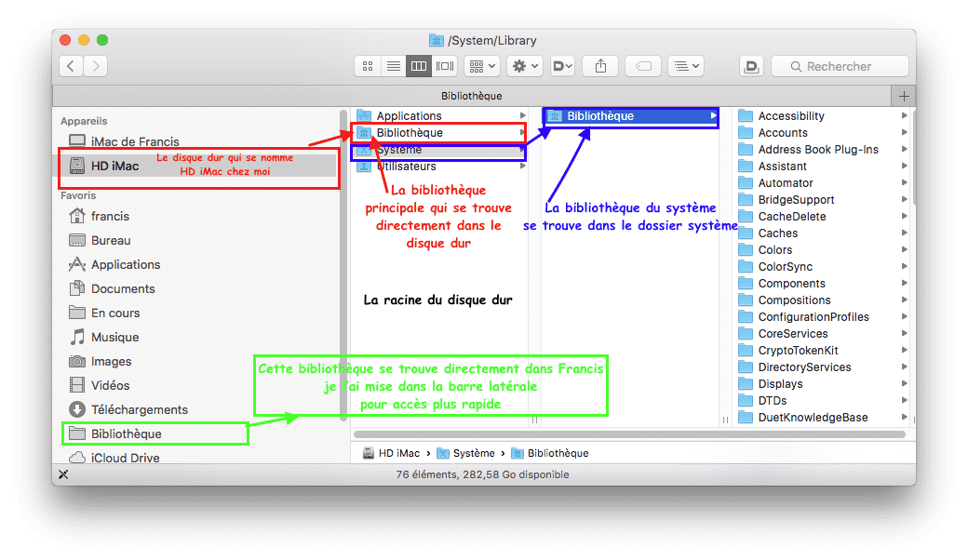Click the cloud icon beside iCloud Drive
The image size is (968, 560).
[x=77, y=458]
